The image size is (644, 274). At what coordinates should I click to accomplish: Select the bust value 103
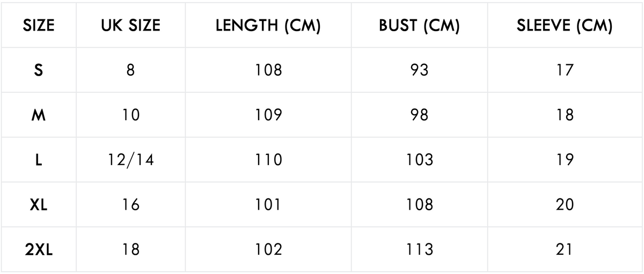pos(419,160)
